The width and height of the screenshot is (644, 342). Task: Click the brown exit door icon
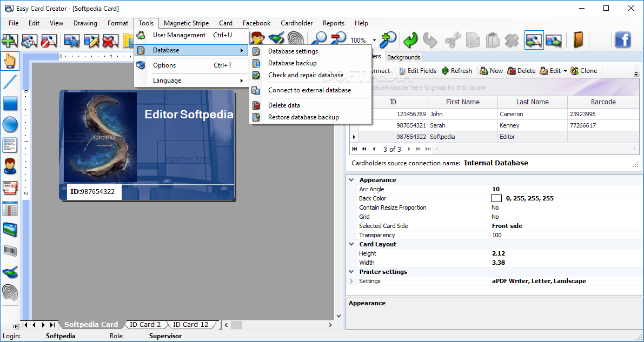pyautogui.click(x=578, y=40)
